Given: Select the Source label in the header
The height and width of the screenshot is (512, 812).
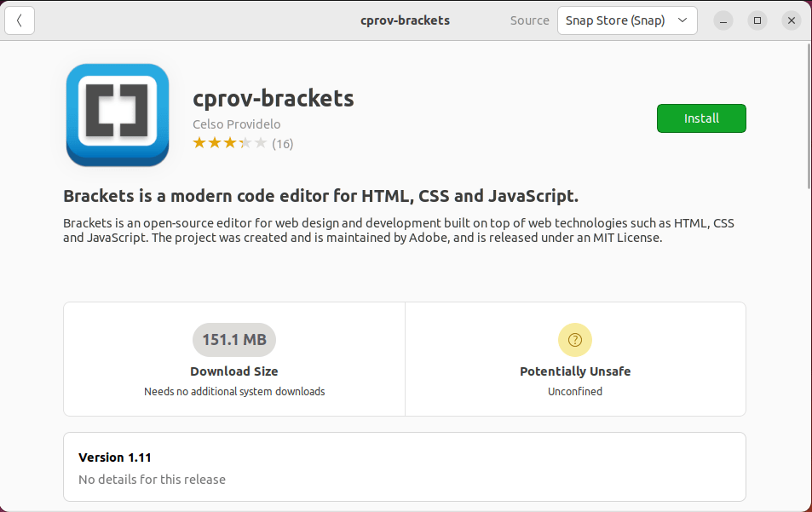Looking at the screenshot, I should (529, 20).
